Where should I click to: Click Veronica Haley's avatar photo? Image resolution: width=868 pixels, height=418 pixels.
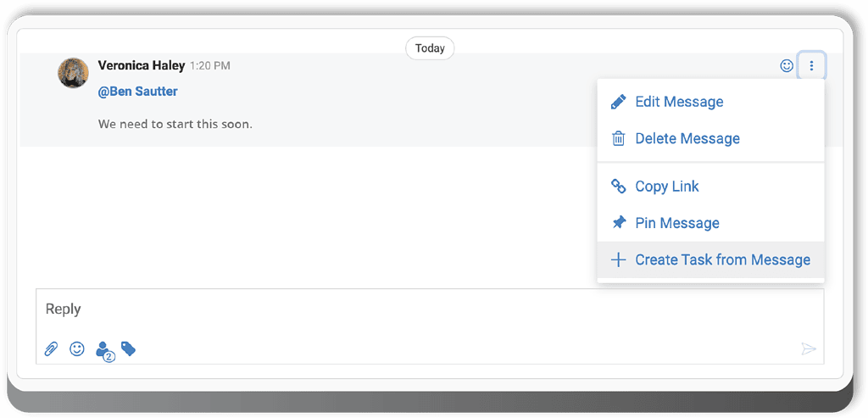tap(73, 73)
